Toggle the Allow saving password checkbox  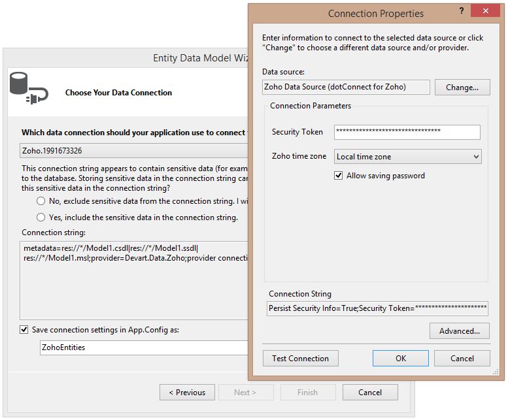[x=338, y=176]
